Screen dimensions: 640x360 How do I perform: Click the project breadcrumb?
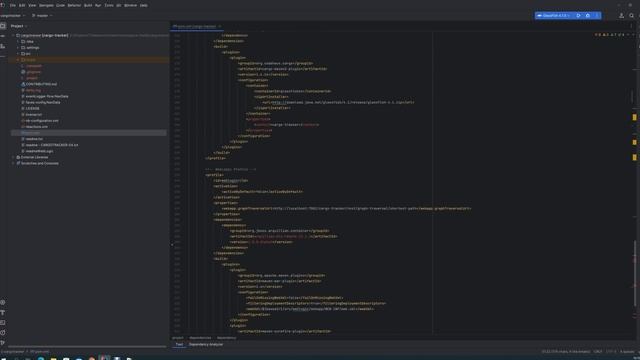tap(178, 338)
